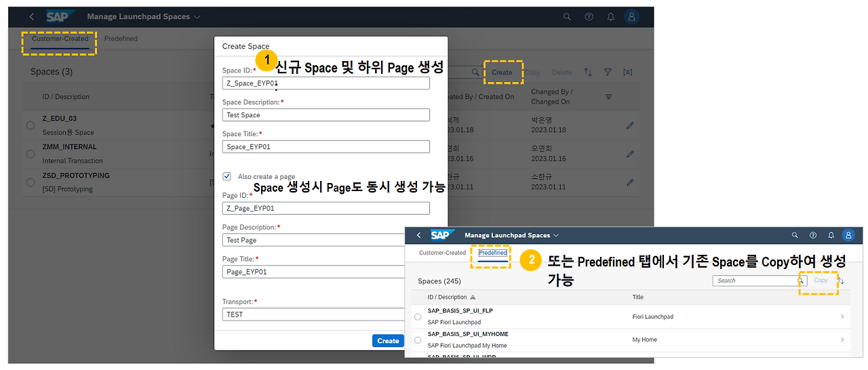868x370 pixels.
Task: Click SAP_BASIS_SP_UI_FLP space ID text
Action: coord(460,311)
